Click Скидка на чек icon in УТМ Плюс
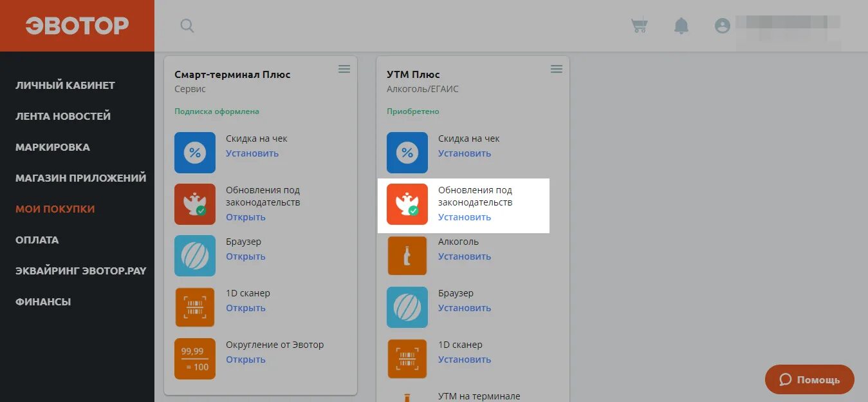Screen dimensions: 868x402 (407, 153)
